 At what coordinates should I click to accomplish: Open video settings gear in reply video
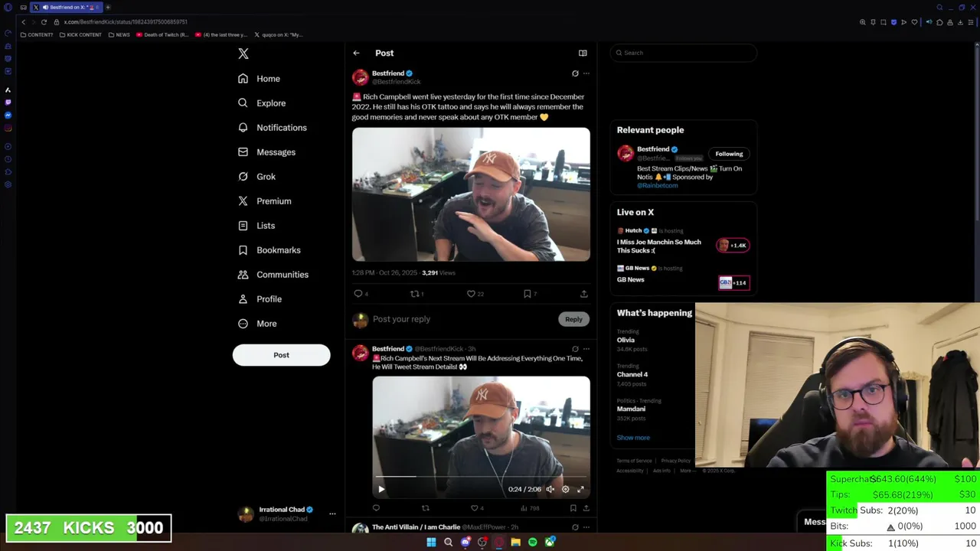click(565, 489)
